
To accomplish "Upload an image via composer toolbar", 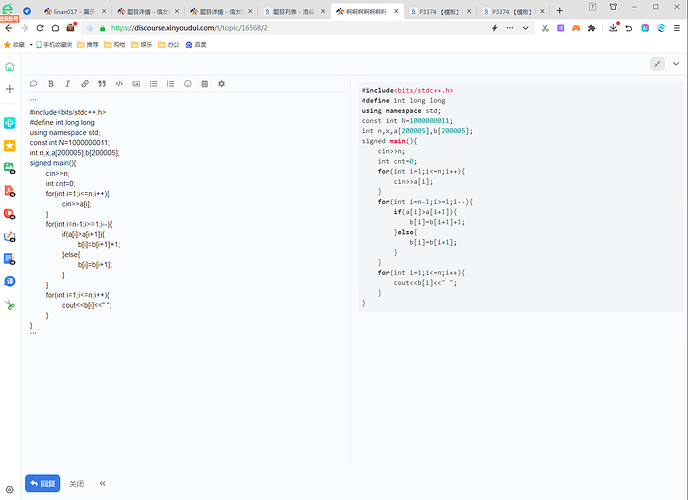I will tap(136, 84).
